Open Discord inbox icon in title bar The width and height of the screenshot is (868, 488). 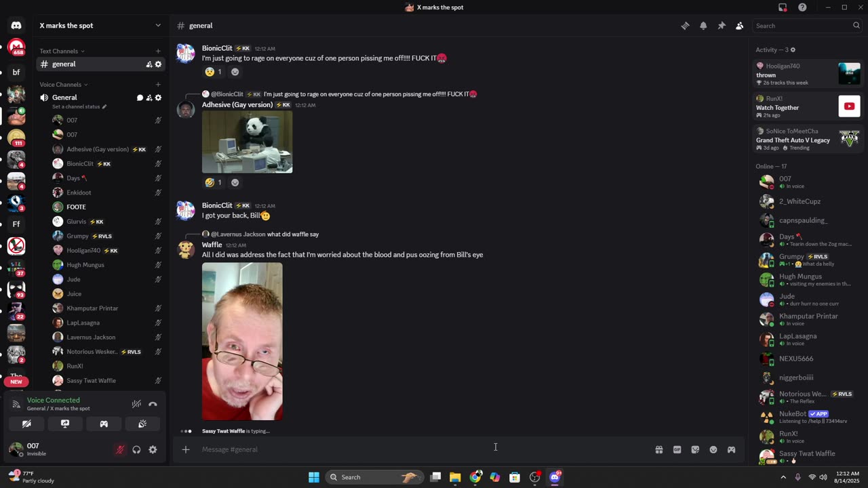point(783,7)
